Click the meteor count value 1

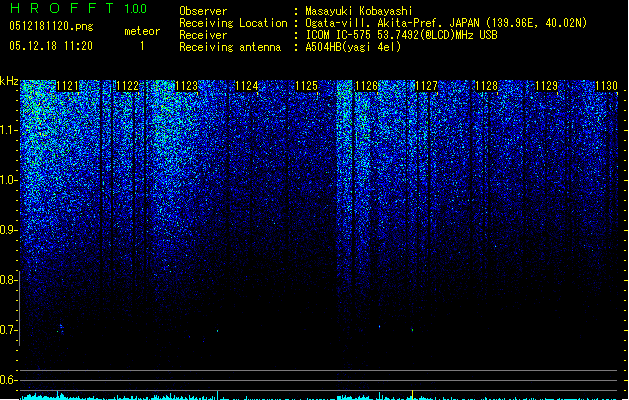click(142, 46)
